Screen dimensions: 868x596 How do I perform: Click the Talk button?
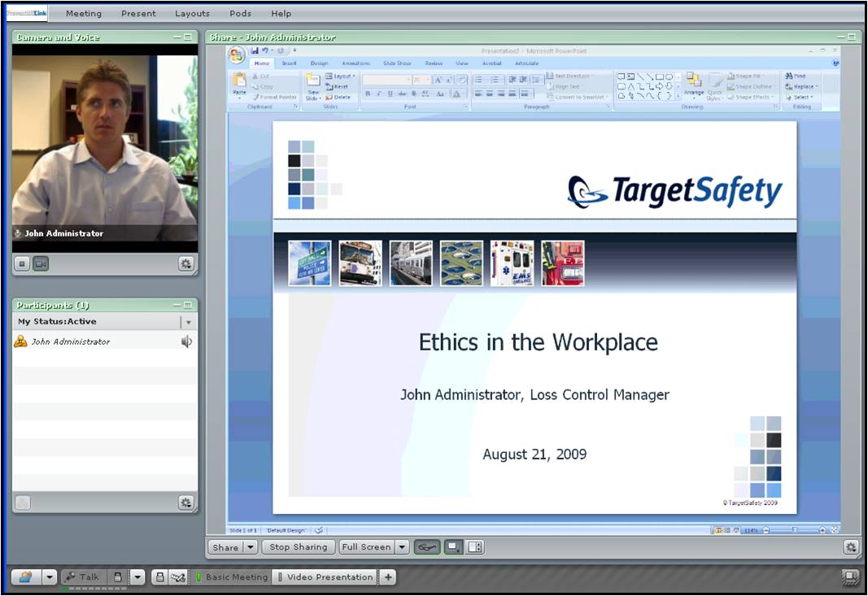(x=84, y=577)
